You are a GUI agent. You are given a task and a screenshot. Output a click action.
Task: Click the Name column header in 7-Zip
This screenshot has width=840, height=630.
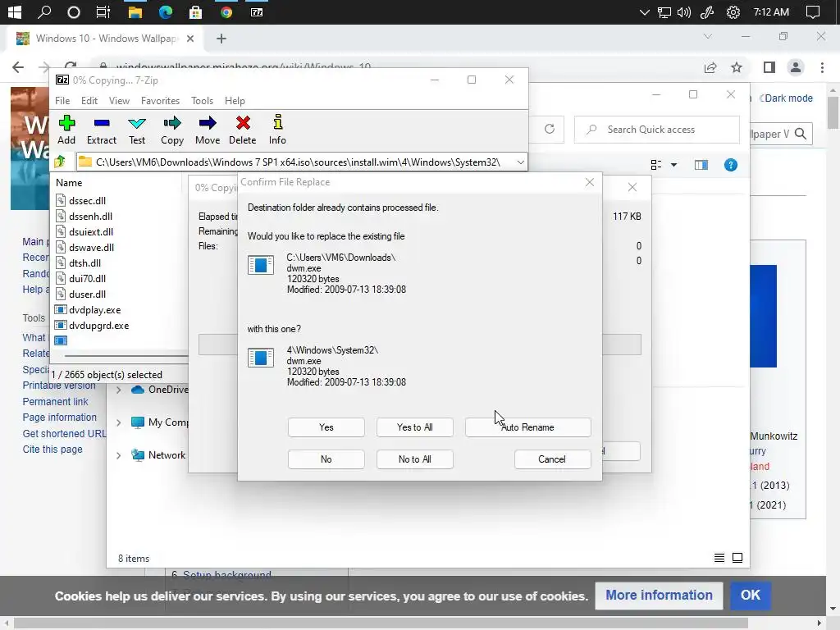[69, 183]
